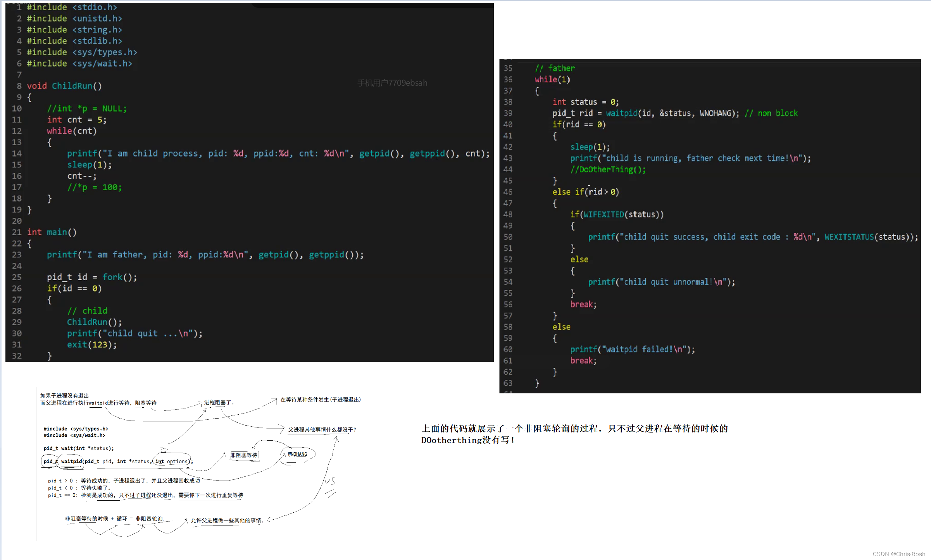Viewport: 931px width, 560px height.
Task: Click printf "waitpid failed!" line
Action: (633, 350)
